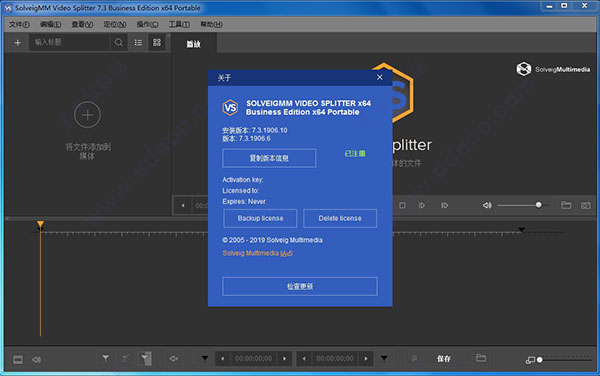The width and height of the screenshot is (600, 376).
Task: Click the first 00:00:00;00 timecode field
Action: (x=253, y=358)
